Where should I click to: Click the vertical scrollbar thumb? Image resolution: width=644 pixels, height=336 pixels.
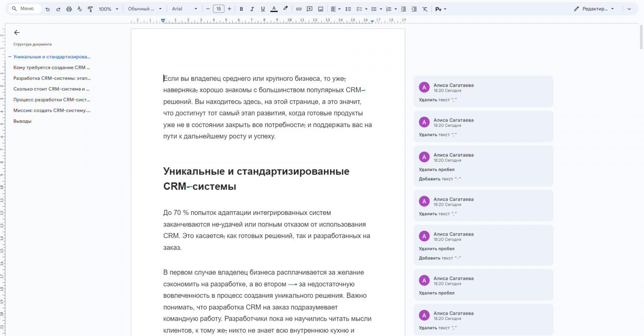click(641, 37)
